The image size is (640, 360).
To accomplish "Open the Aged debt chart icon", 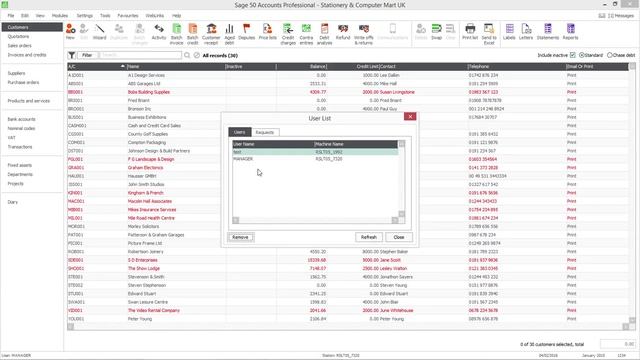I will 229,34.
